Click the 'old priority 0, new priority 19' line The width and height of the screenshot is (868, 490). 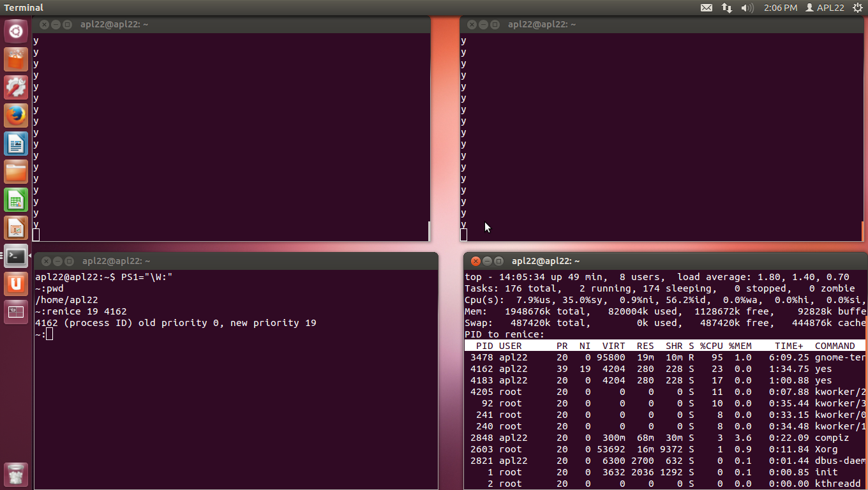coord(176,323)
